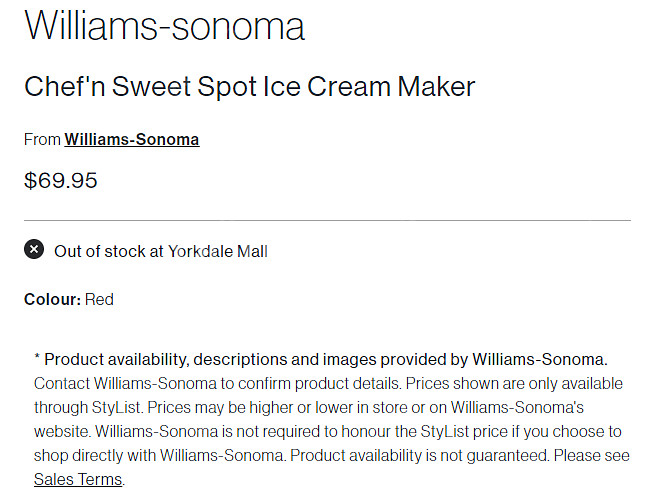Click the Product availability is not guaranteed sentence

pos(420,455)
